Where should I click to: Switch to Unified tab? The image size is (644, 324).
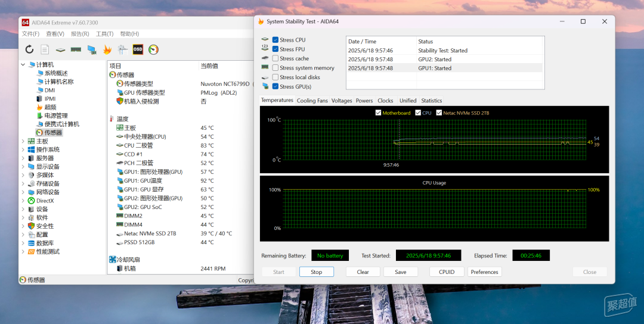(x=408, y=101)
